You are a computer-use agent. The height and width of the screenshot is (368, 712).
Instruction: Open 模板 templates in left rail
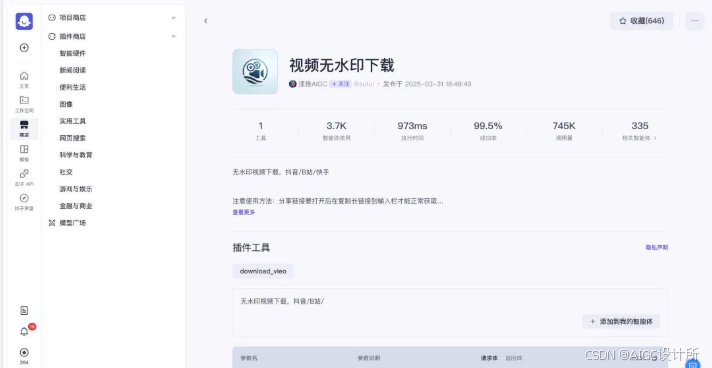pos(24,153)
